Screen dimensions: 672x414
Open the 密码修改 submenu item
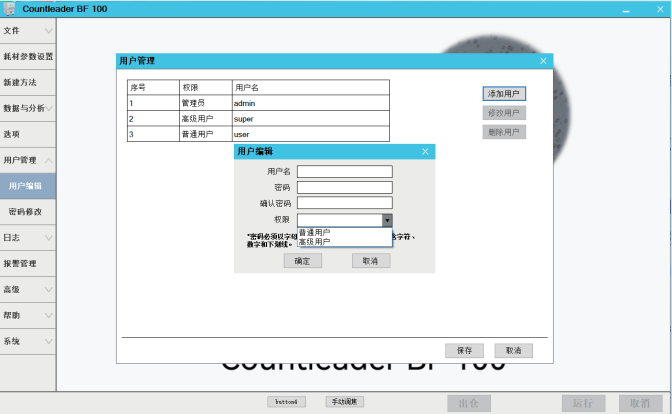click(x=25, y=212)
